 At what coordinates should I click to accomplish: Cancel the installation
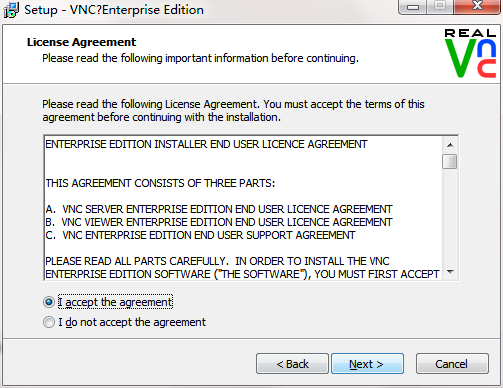pyautogui.click(x=452, y=364)
